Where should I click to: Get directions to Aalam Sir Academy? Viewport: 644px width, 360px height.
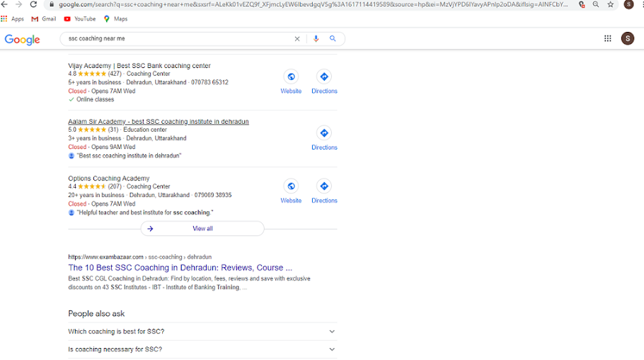(324, 133)
